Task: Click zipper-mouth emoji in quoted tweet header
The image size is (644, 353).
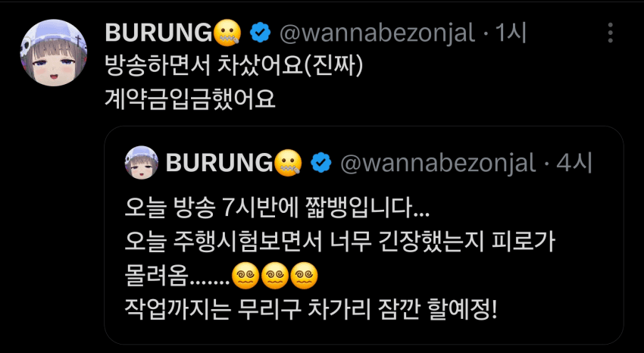Action: (287, 163)
